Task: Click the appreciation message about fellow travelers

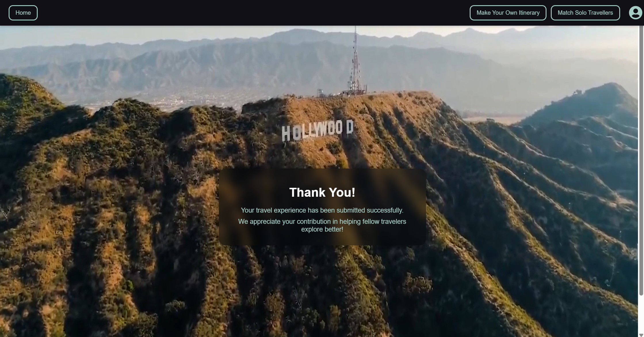Action: 322,221
